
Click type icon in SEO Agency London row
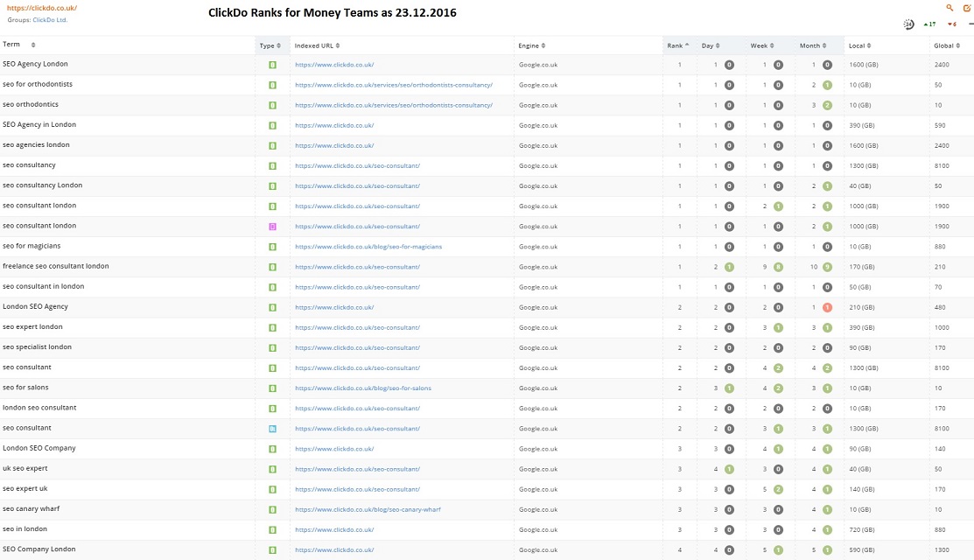[272, 65]
